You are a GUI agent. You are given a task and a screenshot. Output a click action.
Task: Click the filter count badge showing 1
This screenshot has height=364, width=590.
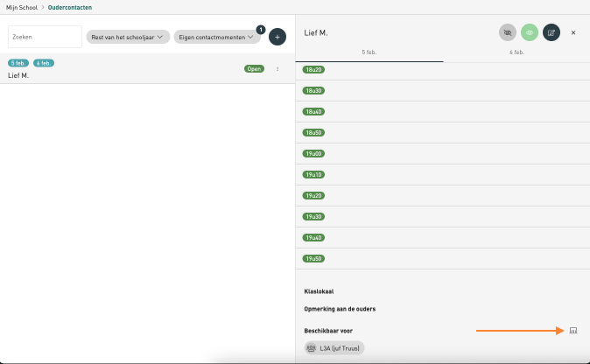tap(260, 30)
